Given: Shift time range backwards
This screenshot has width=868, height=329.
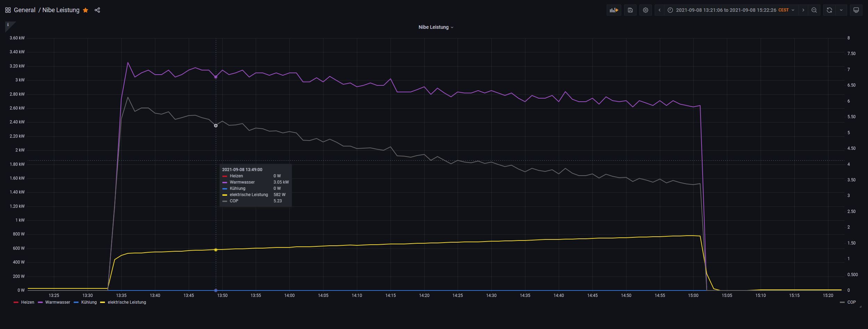Looking at the screenshot, I should (x=660, y=10).
